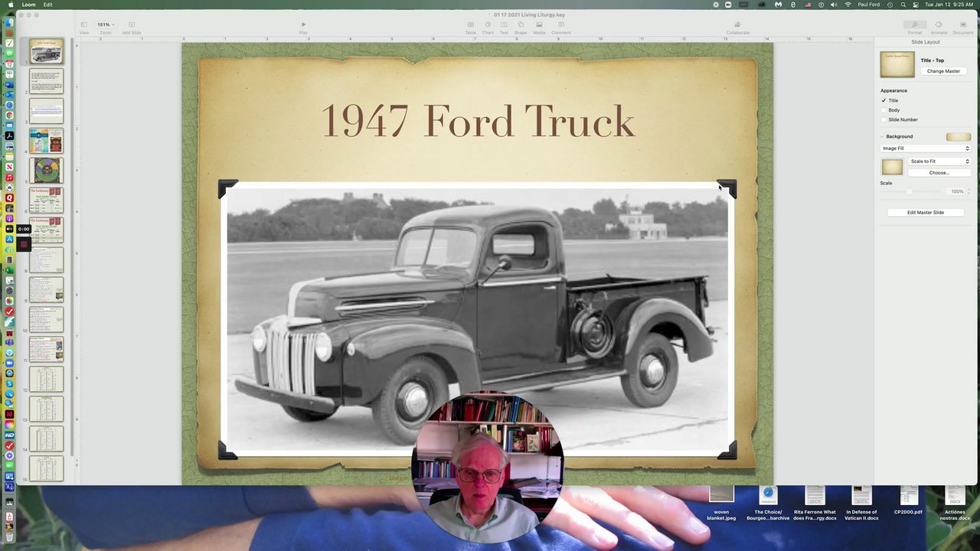Image resolution: width=980 pixels, height=551 pixels.
Task: Click the Background fill color swatch
Action: point(958,137)
